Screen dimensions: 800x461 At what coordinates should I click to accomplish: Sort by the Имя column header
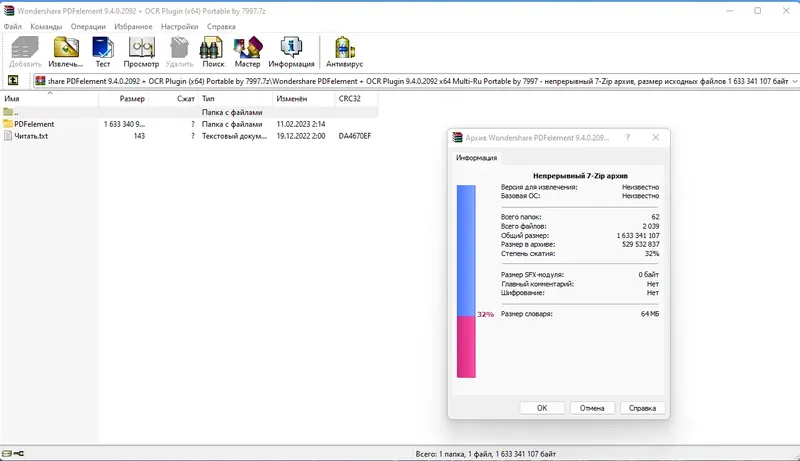coord(49,98)
